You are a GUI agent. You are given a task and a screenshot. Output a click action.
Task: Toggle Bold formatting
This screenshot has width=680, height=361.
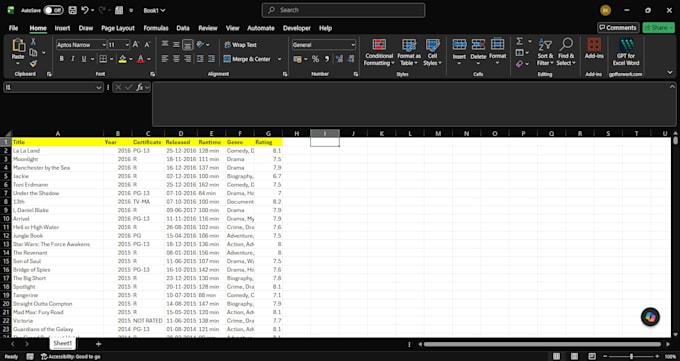click(62, 59)
